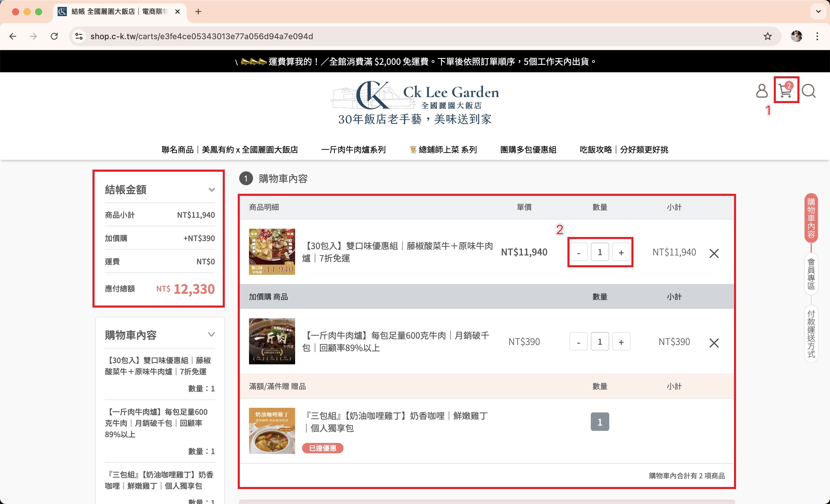The width and height of the screenshot is (830, 504).
Task: Open the member account icon
Action: (x=762, y=90)
